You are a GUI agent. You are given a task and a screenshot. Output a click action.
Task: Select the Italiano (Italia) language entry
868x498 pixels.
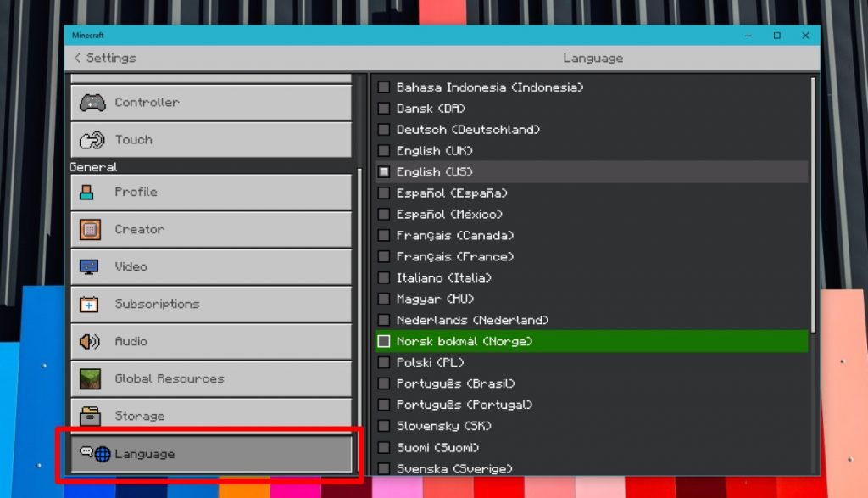(441, 277)
